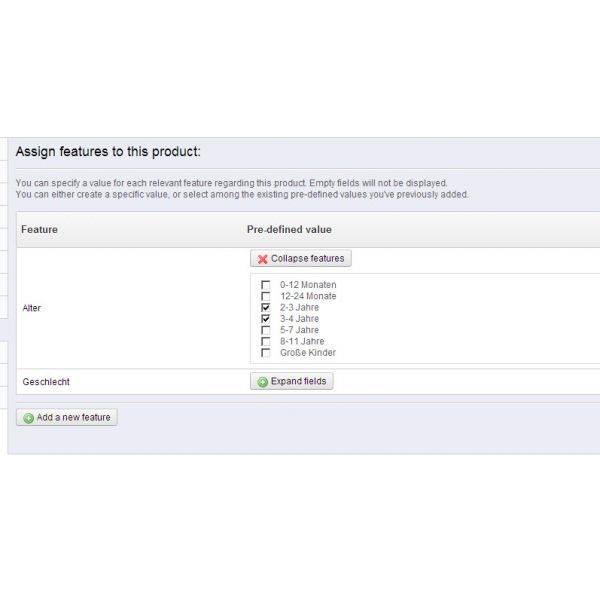Tick the 12-24 Monate checkbox
This screenshot has height=600, width=600.
pyautogui.click(x=266, y=296)
